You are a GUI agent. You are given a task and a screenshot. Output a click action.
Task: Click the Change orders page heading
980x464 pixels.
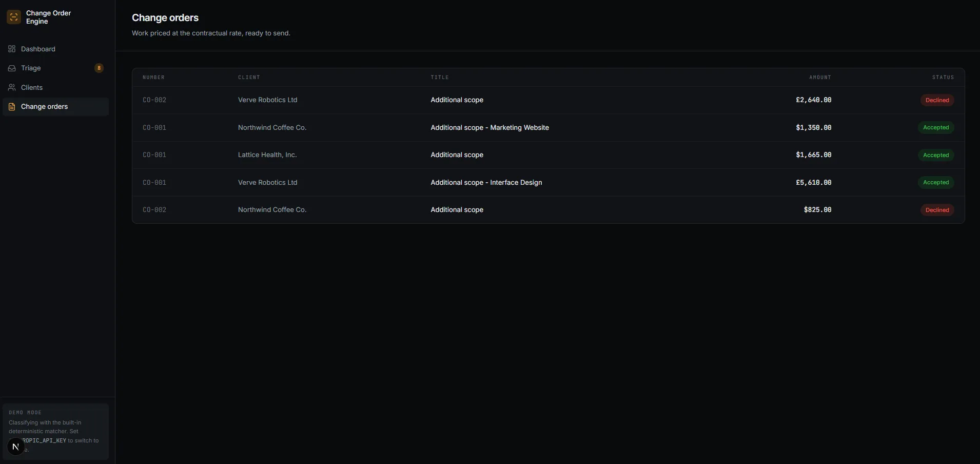pyautogui.click(x=165, y=17)
